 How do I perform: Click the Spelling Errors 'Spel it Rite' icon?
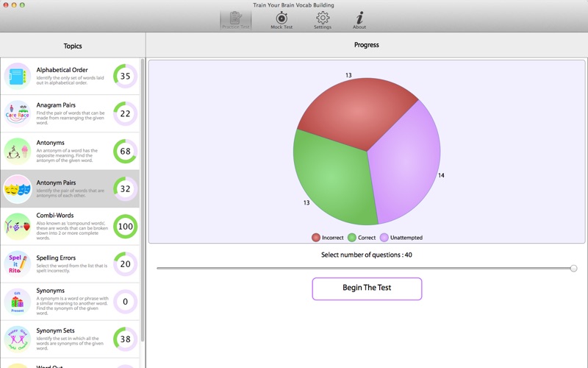click(x=17, y=264)
